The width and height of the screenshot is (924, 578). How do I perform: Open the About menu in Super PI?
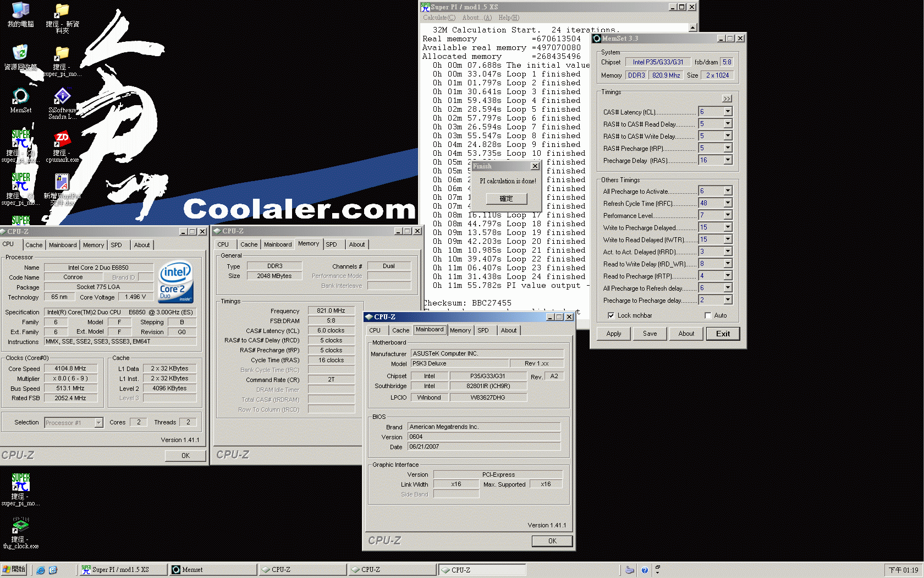click(x=477, y=18)
